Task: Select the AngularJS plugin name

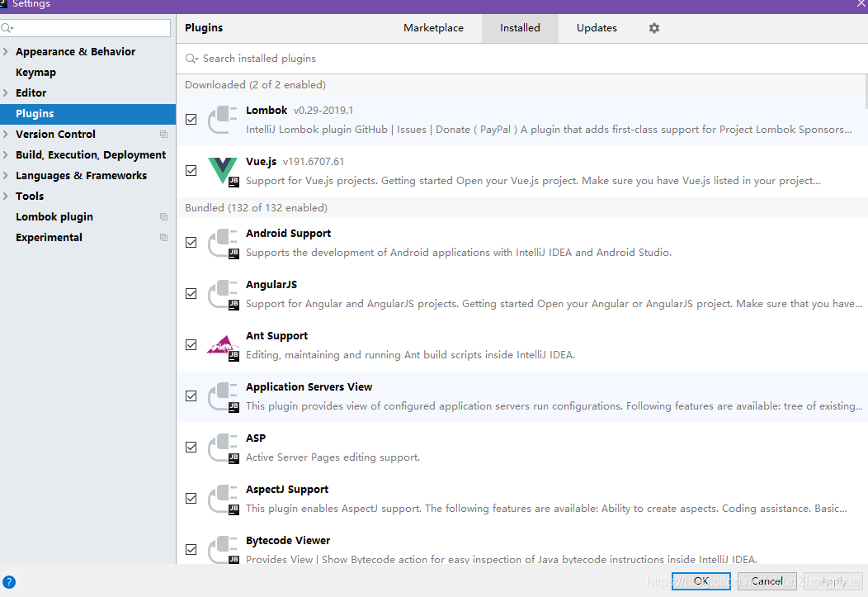Action: [x=271, y=285]
